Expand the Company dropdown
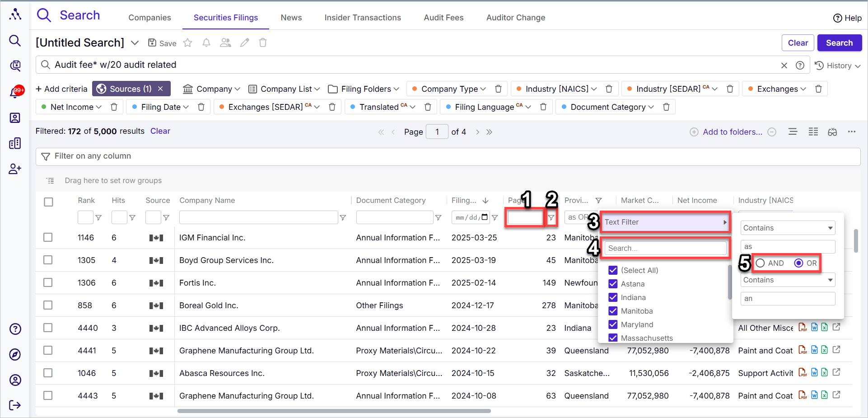 (211, 89)
